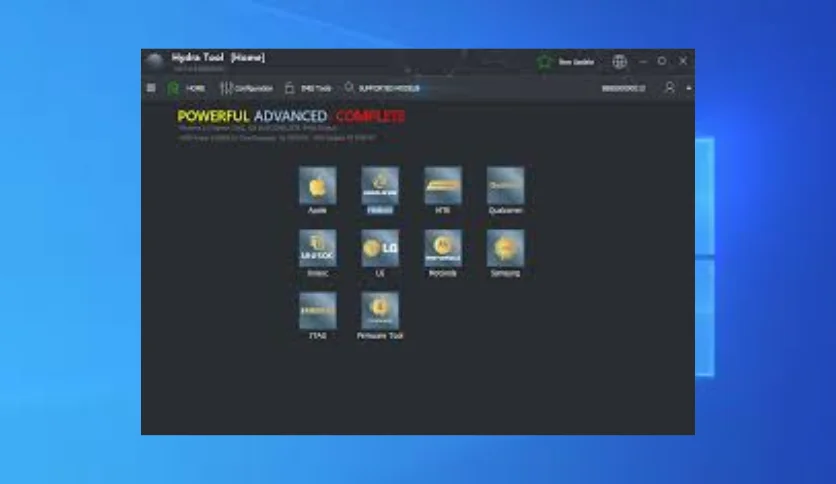
Task: Open the globe language selector
Action: click(x=620, y=62)
